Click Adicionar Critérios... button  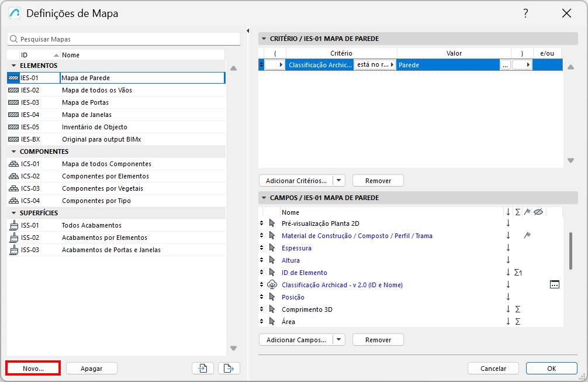coord(296,181)
